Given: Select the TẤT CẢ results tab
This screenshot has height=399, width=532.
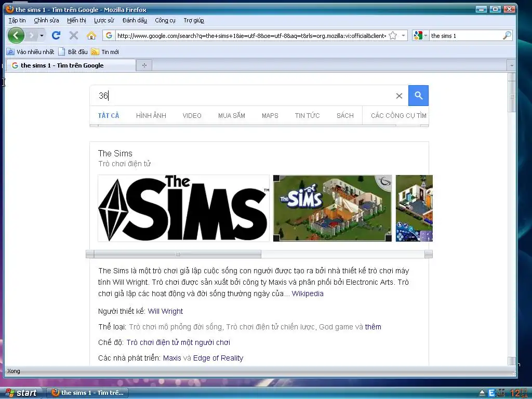Looking at the screenshot, I should click(109, 115).
